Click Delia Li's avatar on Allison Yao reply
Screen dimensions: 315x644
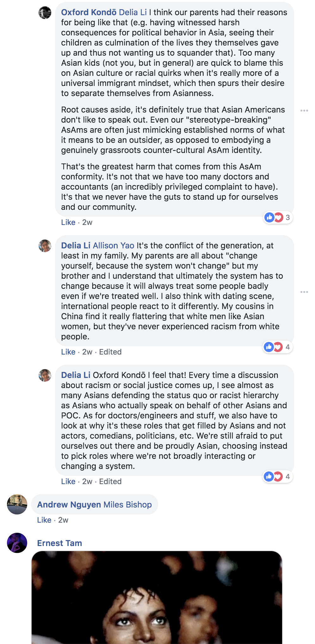tap(45, 246)
